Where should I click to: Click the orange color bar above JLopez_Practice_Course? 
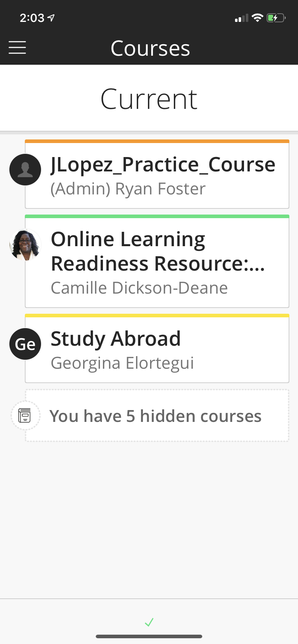[157, 141]
